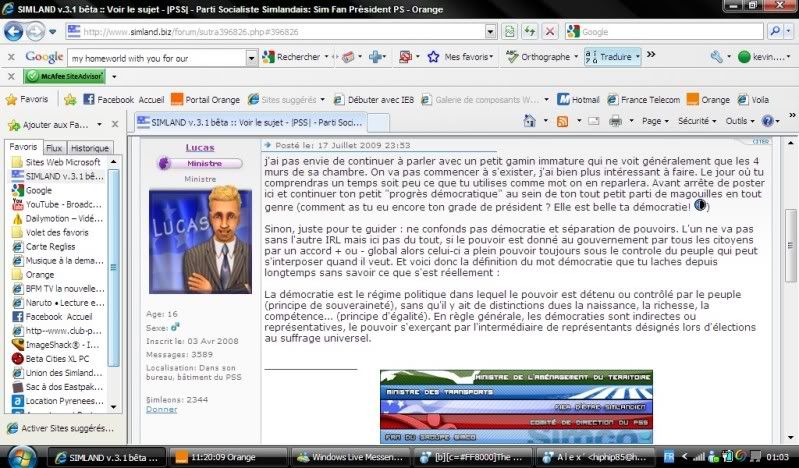Screen dimensions: 799x468
Task: Click the browser Forward button
Action: pyautogui.click(x=35, y=32)
